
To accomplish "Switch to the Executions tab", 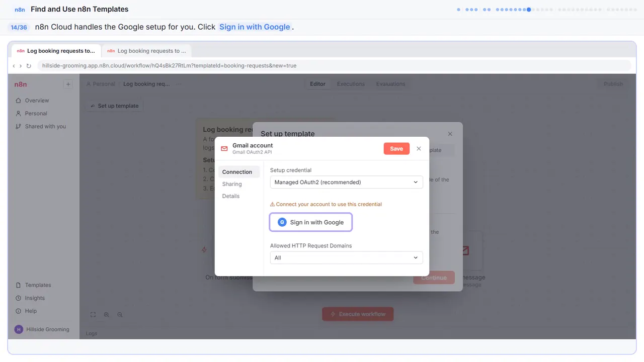I will (x=351, y=84).
